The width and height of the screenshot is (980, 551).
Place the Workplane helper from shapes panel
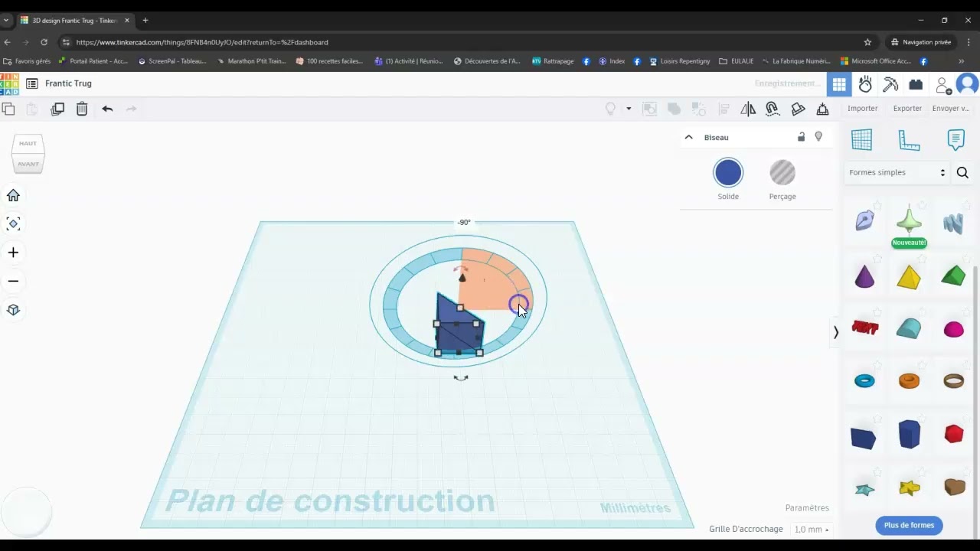pos(861,139)
